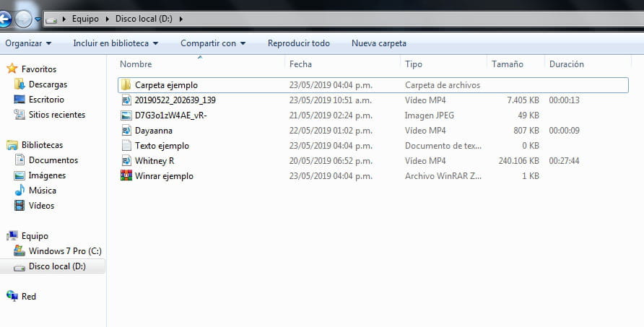Sort by the Fecha column header
644x327 pixels.
coord(300,64)
